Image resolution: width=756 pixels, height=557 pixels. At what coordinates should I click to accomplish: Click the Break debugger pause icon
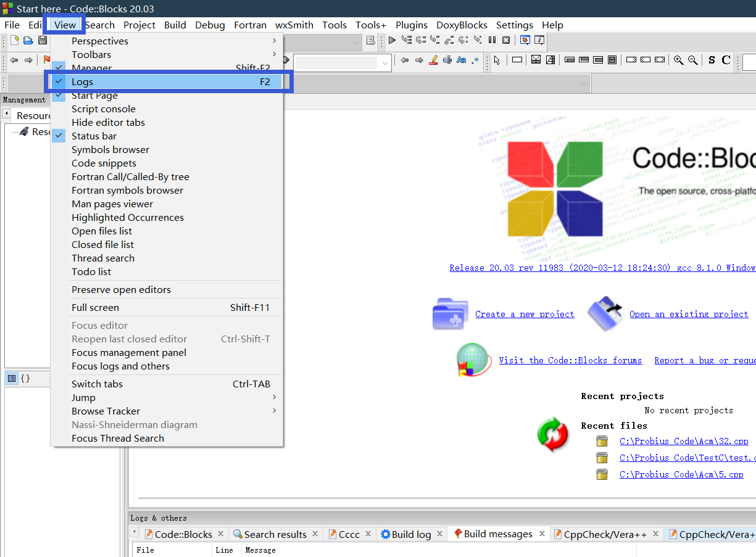click(492, 40)
